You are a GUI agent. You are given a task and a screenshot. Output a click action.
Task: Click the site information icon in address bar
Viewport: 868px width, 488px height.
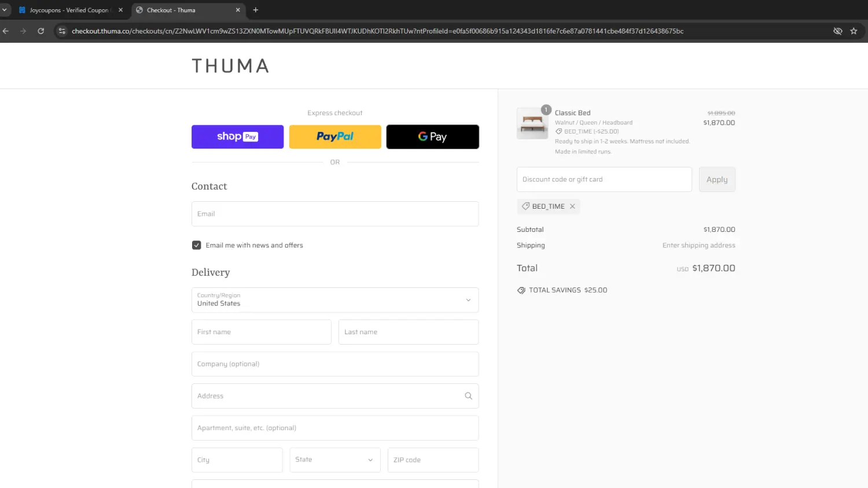click(62, 31)
